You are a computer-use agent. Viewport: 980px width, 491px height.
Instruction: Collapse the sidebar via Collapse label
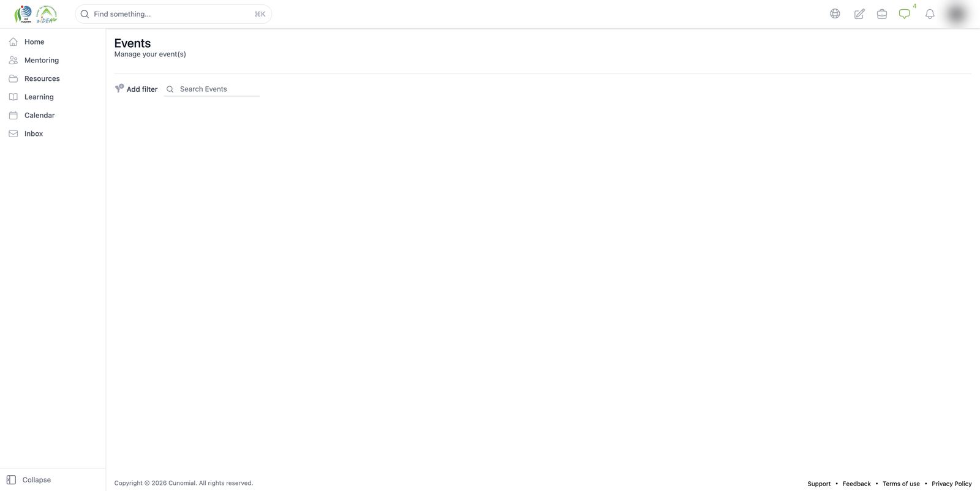pos(37,480)
